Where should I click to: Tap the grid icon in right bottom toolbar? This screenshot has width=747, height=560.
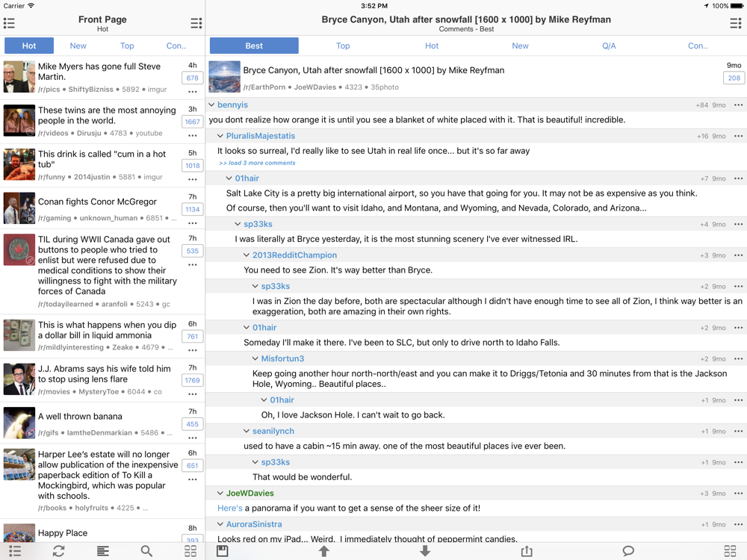point(730,551)
